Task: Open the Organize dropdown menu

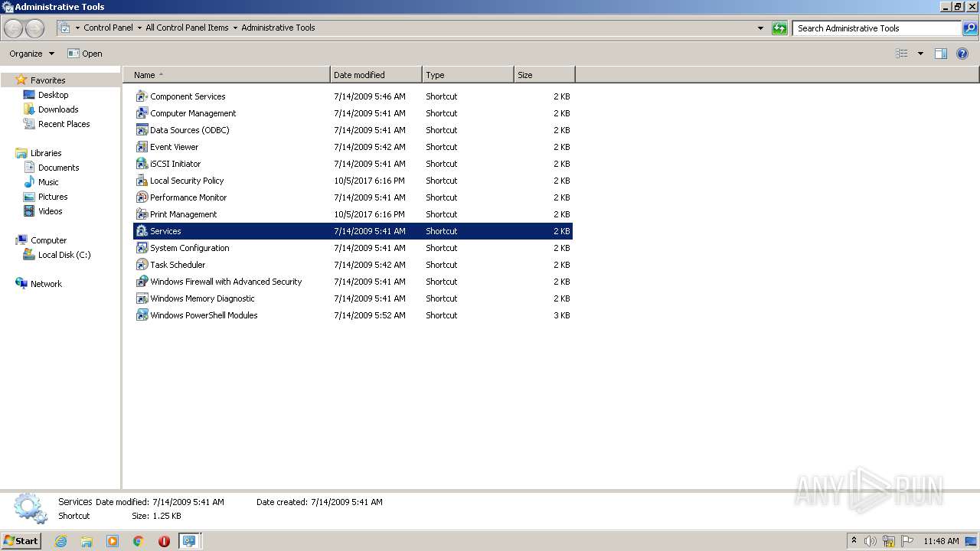Action: click(x=32, y=54)
